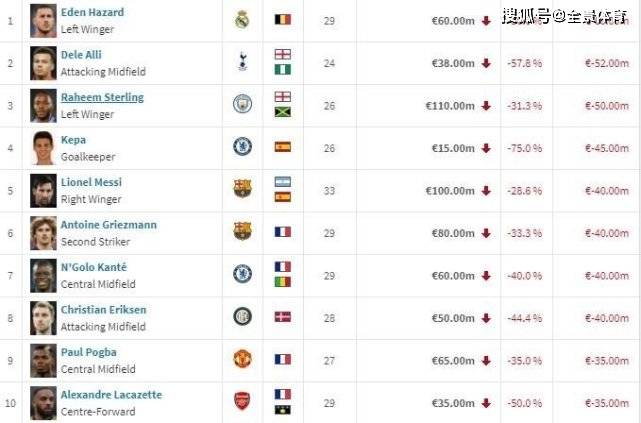Open the Lionel Messi player link
This screenshot has height=423, width=641.
tap(91, 182)
